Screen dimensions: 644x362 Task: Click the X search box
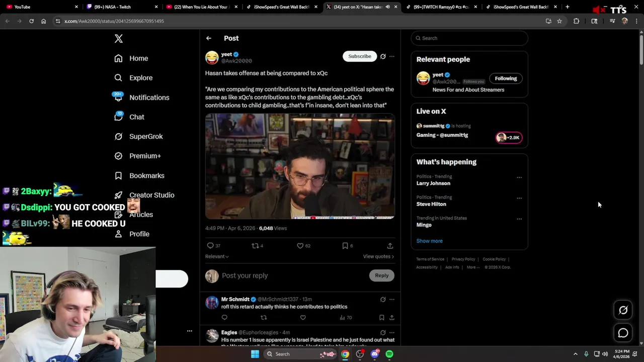click(469, 38)
